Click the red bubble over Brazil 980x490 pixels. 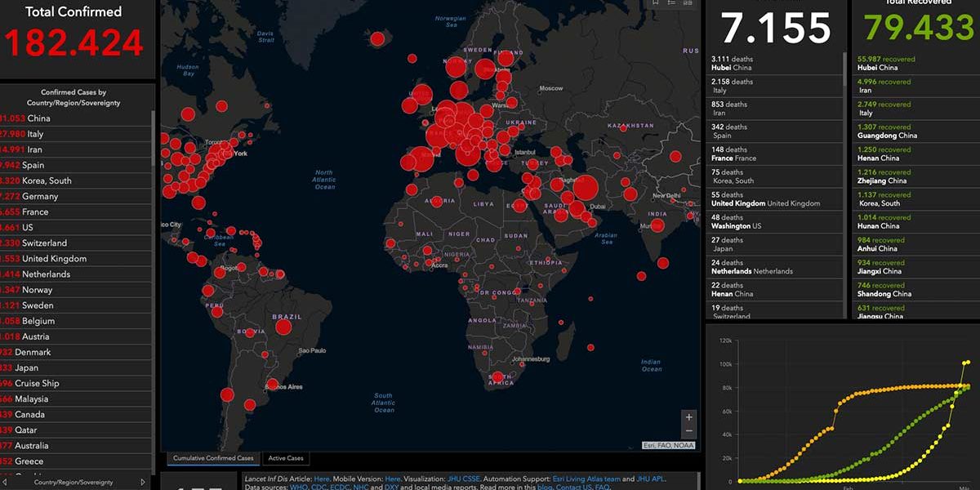pos(283,327)
